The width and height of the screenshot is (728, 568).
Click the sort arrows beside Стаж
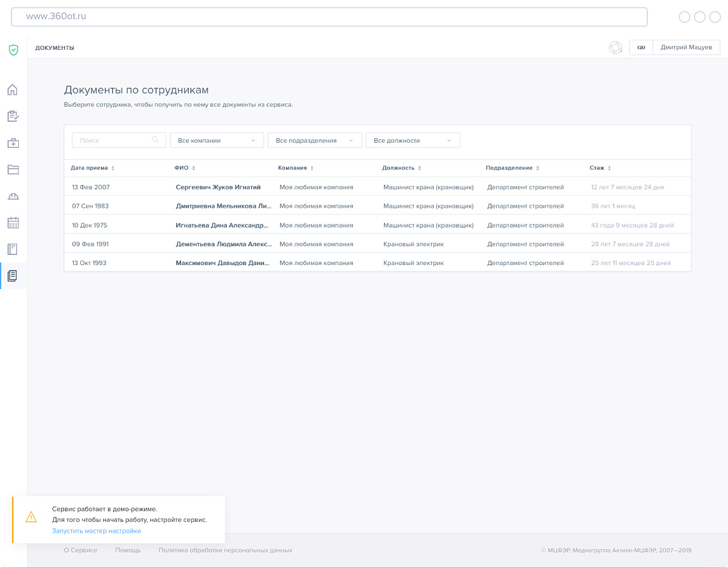pyautogui.click(x=609, y=168)
